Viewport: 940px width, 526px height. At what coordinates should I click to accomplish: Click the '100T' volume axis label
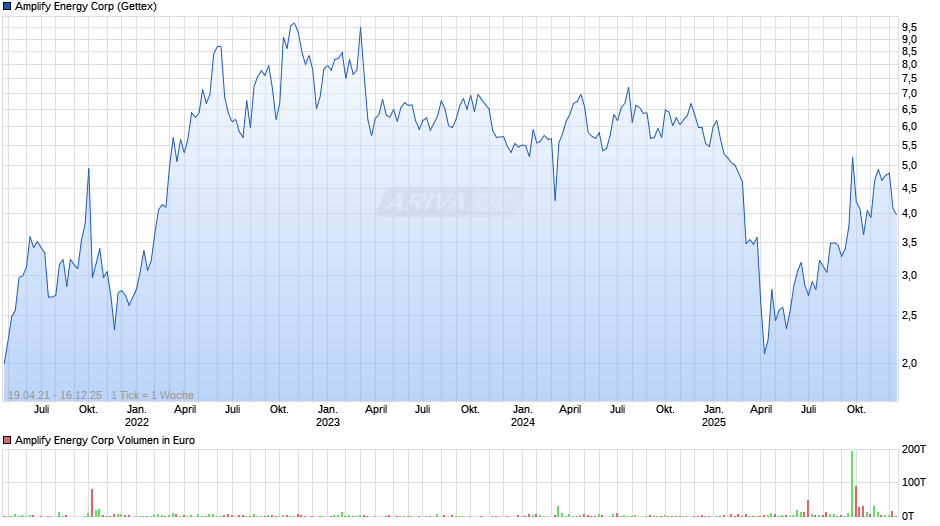coord(914,483)
